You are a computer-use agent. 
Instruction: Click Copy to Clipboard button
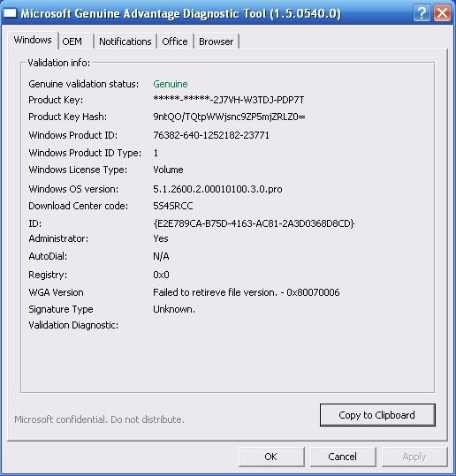click(x=377, y=415)
